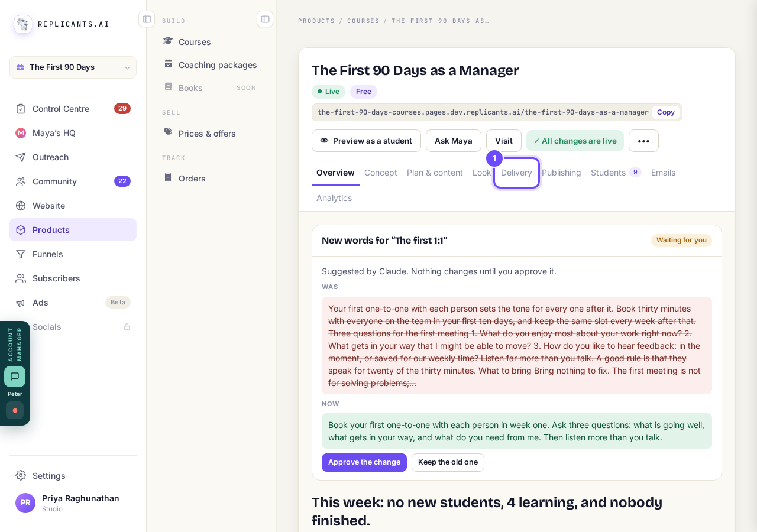Click Preview as a student
Image resolution: width=757 pixels, height=532 pixels.
pyautogui.click(x=366, y=141)
